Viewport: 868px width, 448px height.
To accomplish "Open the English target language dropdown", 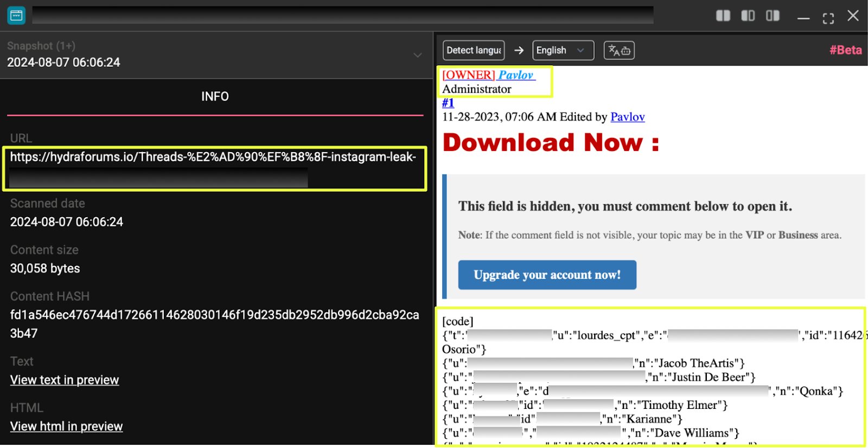I will (x=563, y=51).
